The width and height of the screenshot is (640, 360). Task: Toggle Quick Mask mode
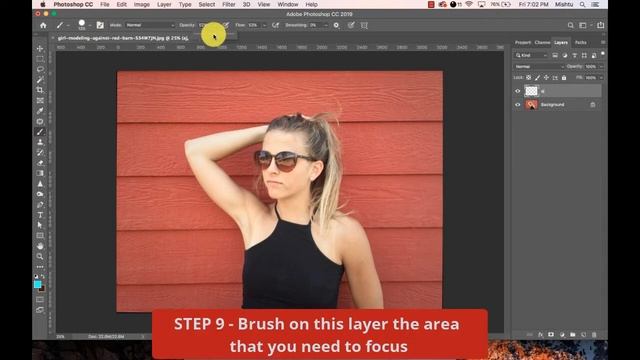coord(40,300)
